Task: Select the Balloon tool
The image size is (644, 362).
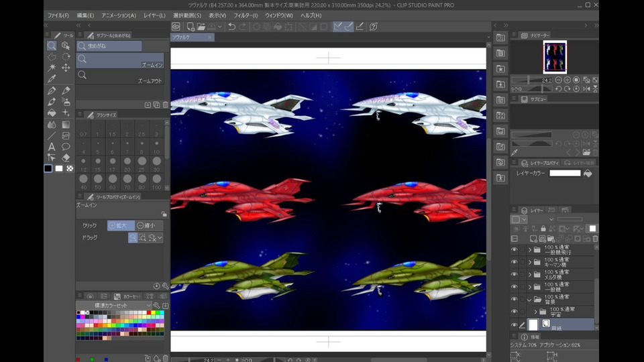Action: [66, 147]
